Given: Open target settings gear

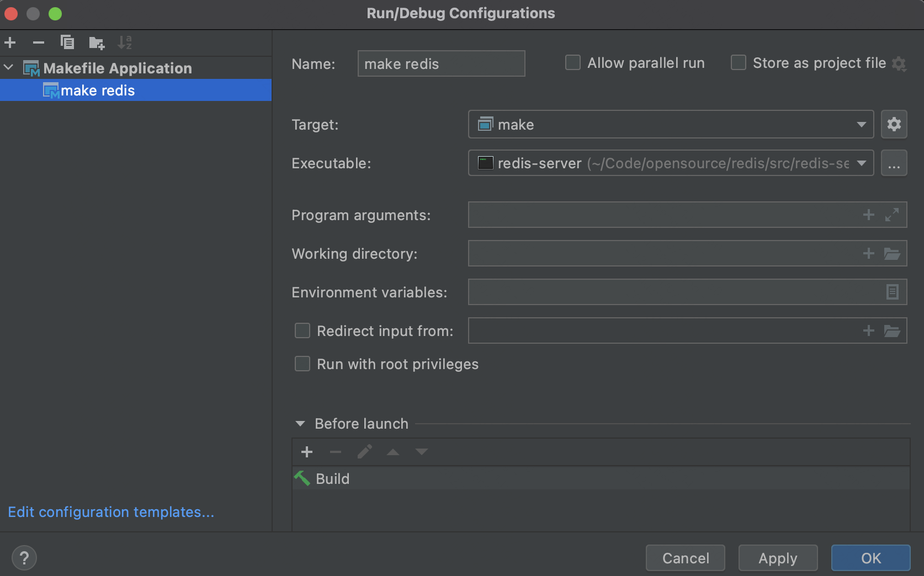Looking at the screenshot, I should (x=894, y=124).
